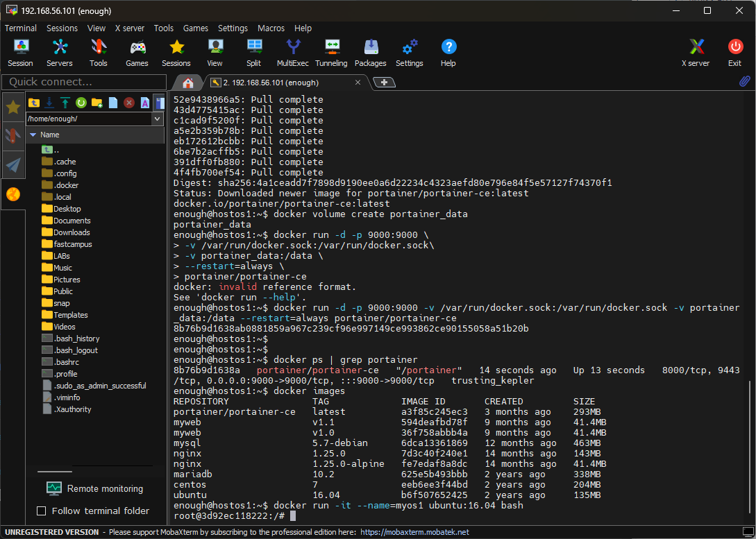Click the /home/enough/ path field

click(89, 119)
